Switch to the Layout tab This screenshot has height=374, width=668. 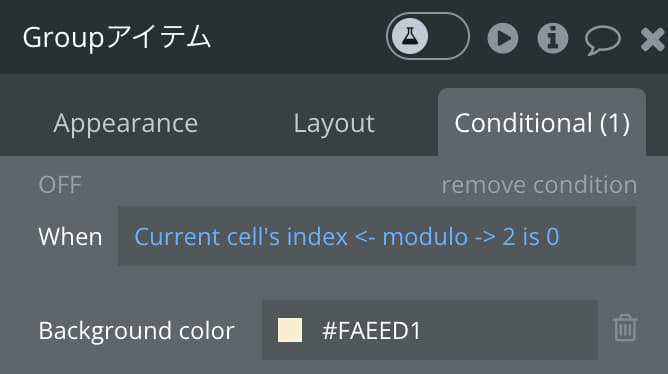coord(334,123)
